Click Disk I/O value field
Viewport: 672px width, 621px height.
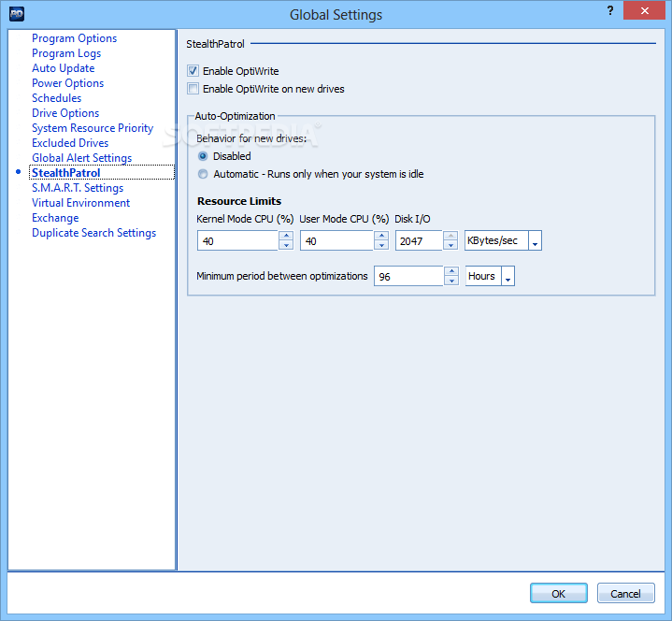click(x=419, y=240)
